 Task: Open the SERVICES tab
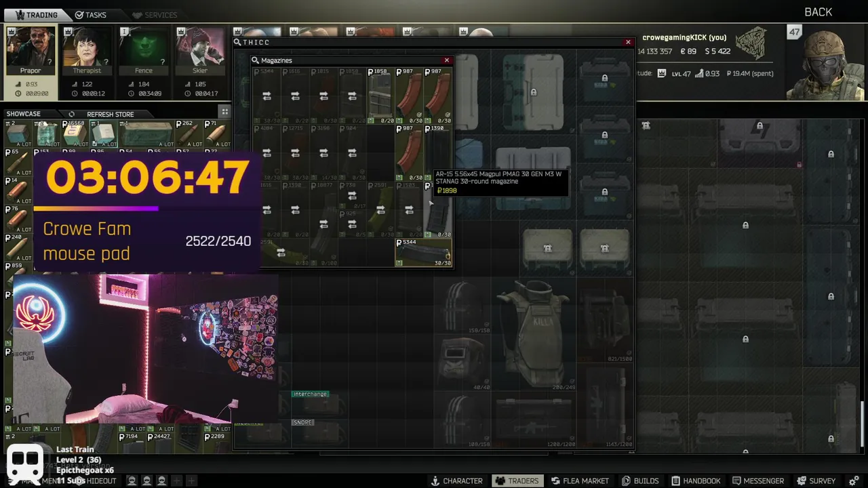coord(155,14)
